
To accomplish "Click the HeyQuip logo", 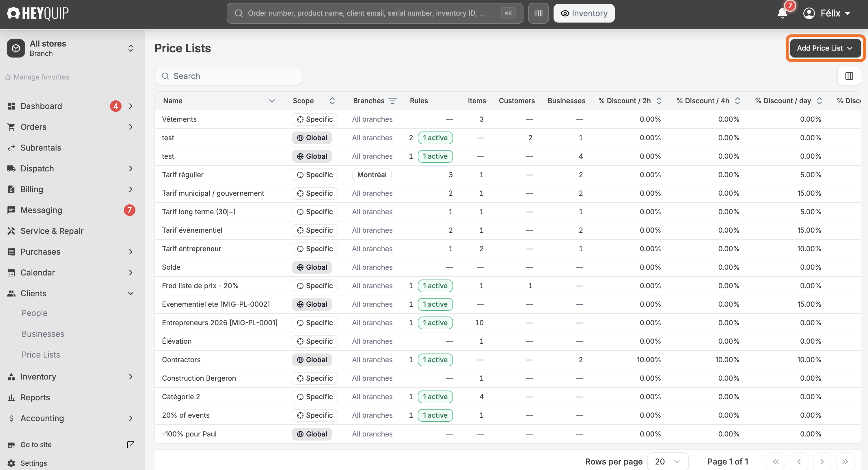I will click(x=38, y=13).
